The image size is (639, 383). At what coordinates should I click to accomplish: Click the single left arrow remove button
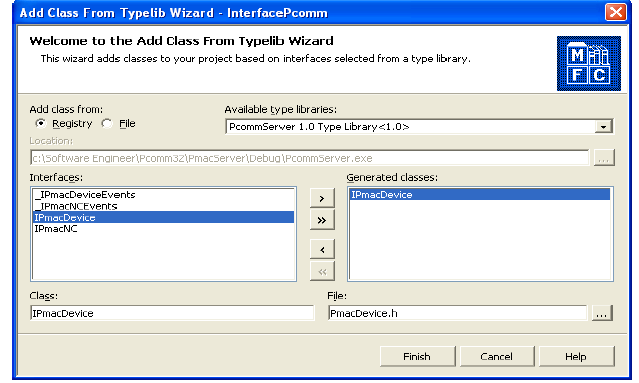point(322,250)
